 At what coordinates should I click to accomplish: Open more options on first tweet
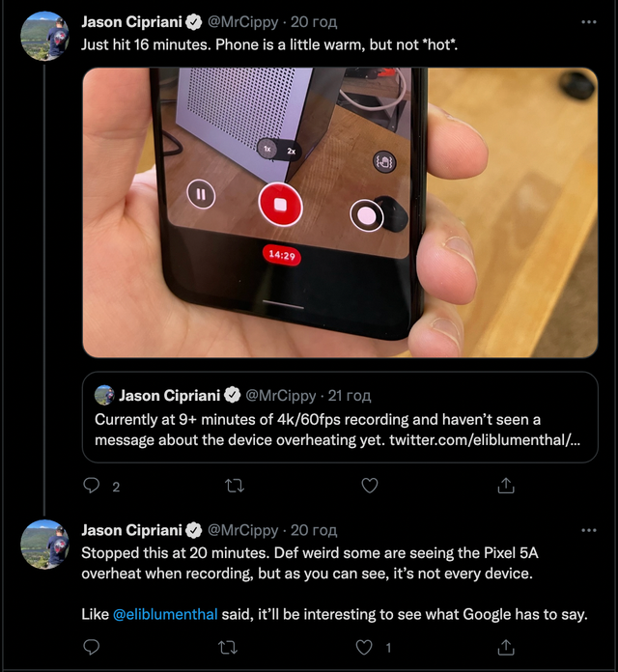tap(588, 21)
